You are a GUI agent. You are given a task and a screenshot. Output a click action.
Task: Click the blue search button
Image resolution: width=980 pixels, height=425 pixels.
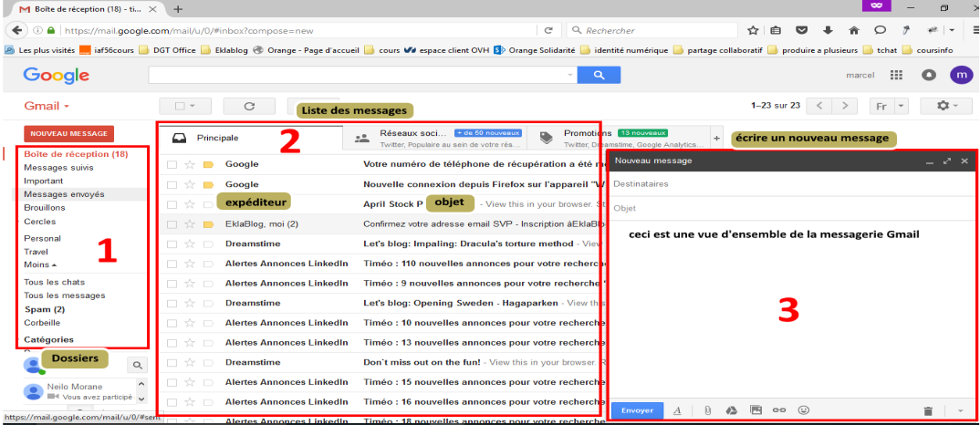point(600,76)
